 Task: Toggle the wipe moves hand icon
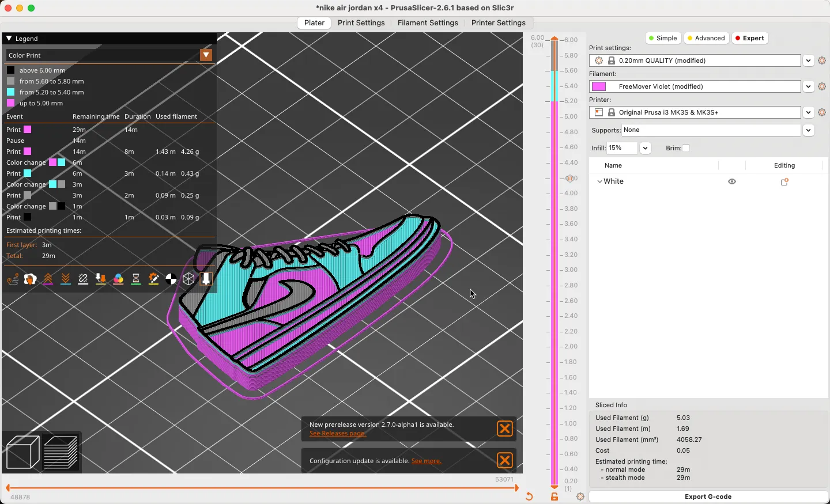[x=30, y=279]
